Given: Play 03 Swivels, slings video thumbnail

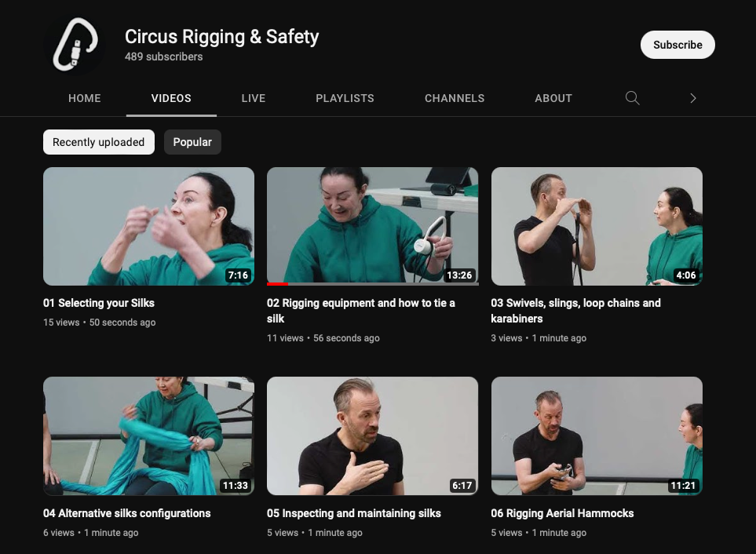Looking at the screenshot, I should [597, 226].
